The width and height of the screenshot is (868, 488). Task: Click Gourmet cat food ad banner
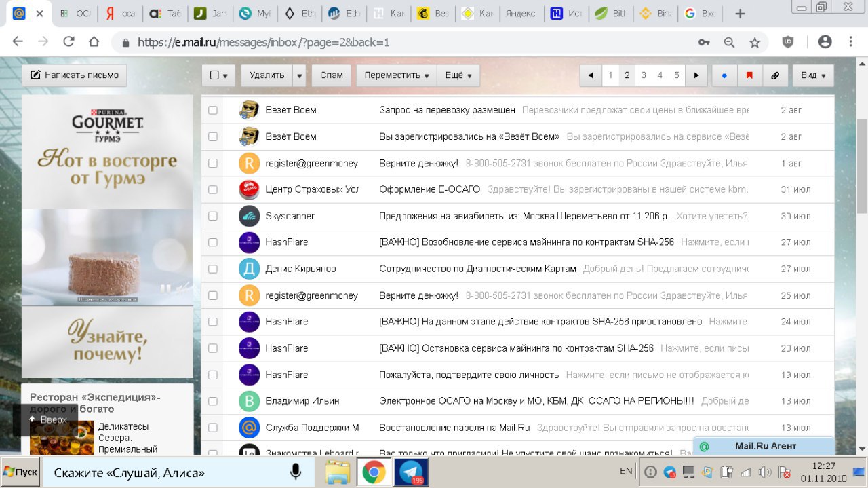tap(107, 236)
